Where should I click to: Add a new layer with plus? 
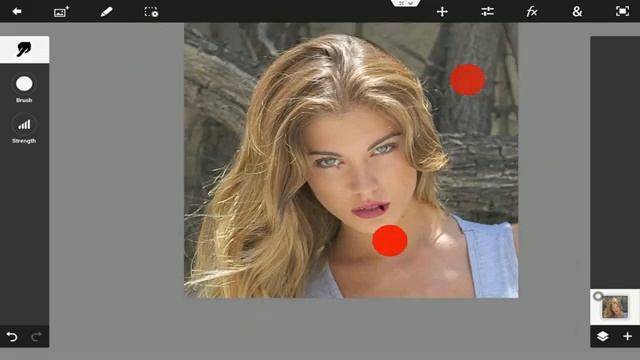tap(627, 336)
